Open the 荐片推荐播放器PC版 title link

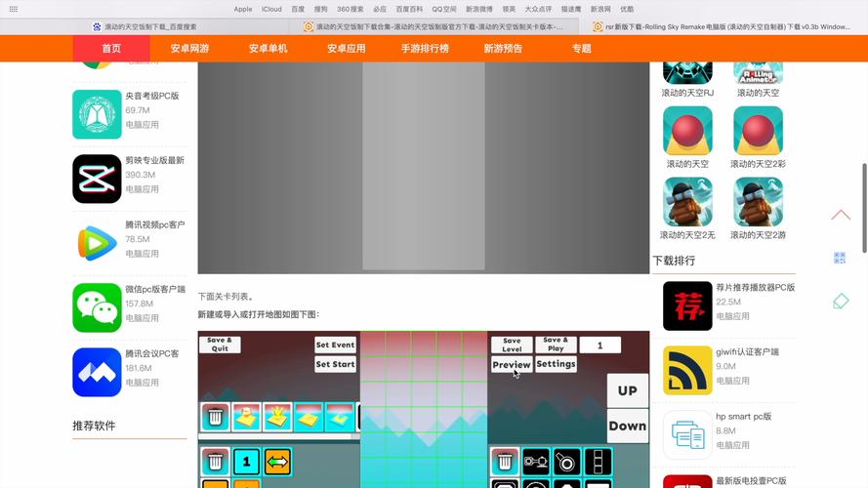(755, 288)
